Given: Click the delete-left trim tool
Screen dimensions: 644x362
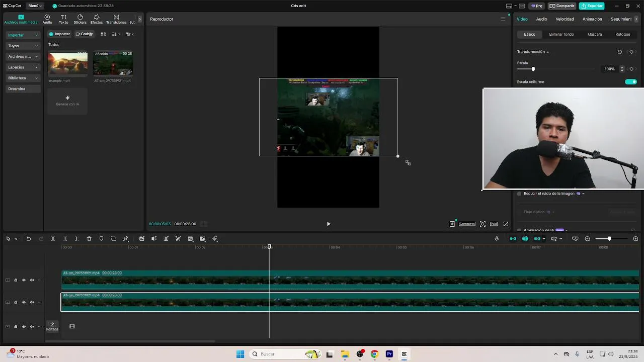Looking at the screenshot, I should (65, 239).
